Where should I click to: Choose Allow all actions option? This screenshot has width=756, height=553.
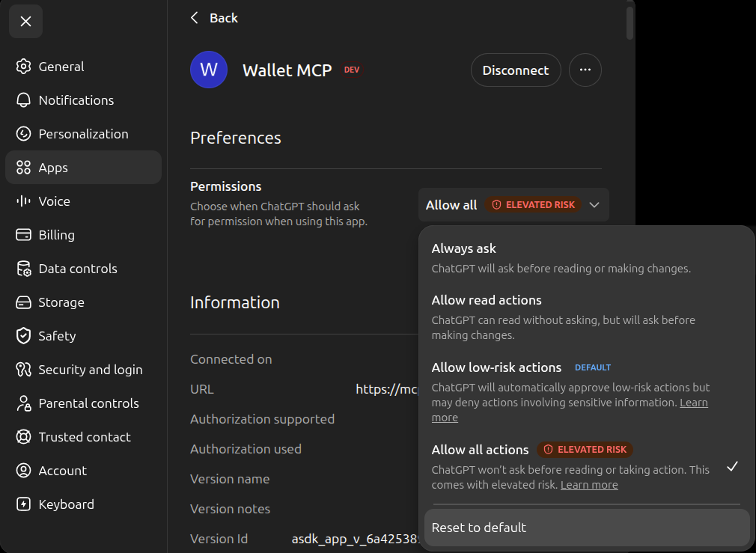pos(587,466)
